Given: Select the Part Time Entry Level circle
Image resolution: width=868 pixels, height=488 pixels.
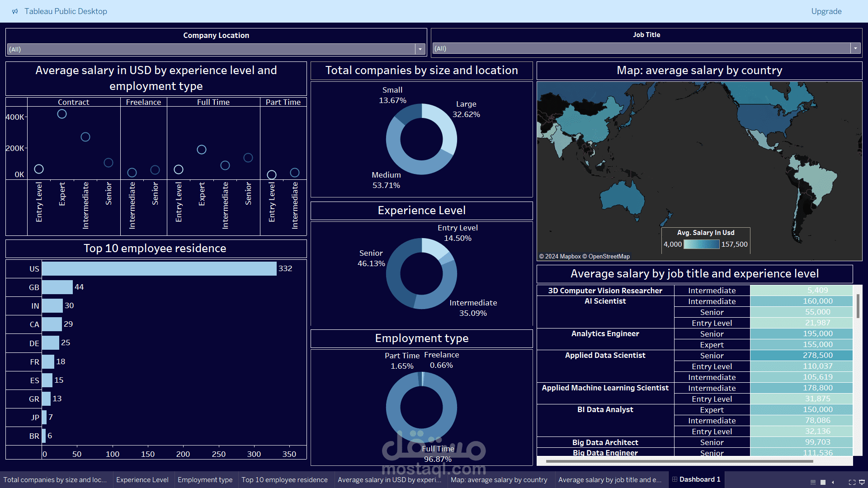Looking at the screenshot, I should [272, 175].
